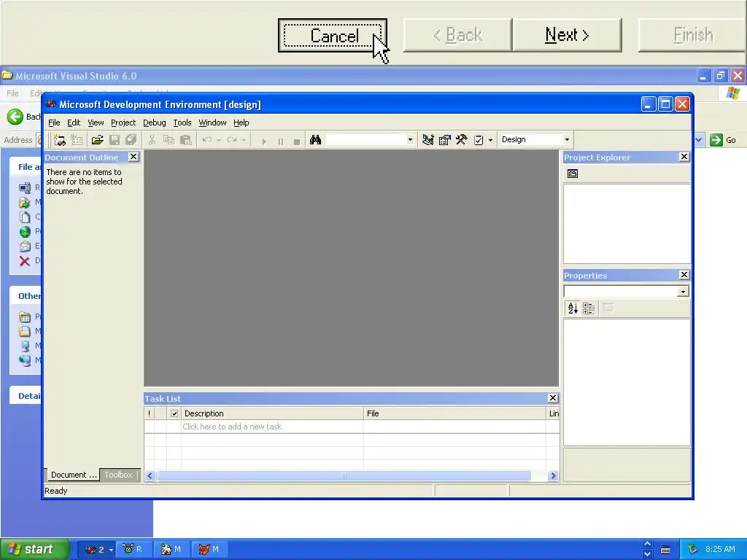Click the priority exclamation column header
The width and height of the screenshot is (747, 560).
pyautogui.click(x=149, y=413)
